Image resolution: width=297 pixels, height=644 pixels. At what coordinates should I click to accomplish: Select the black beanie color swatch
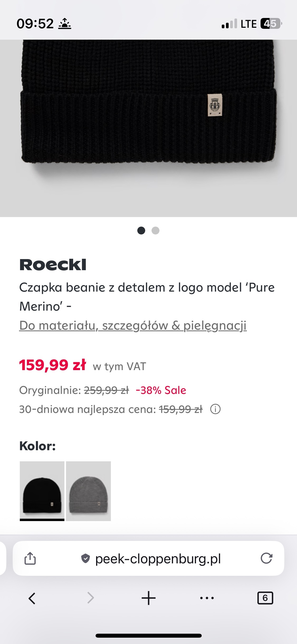pos(42,491)
